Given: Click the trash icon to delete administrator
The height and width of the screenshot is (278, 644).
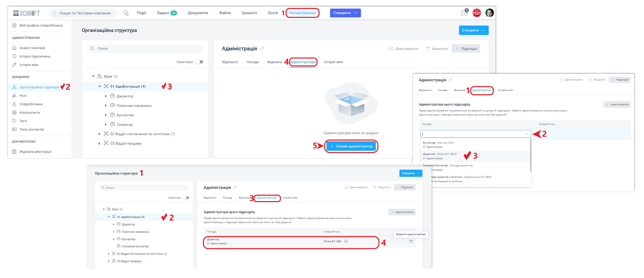Looking at the screenshot, I should (x=411, y=241).
